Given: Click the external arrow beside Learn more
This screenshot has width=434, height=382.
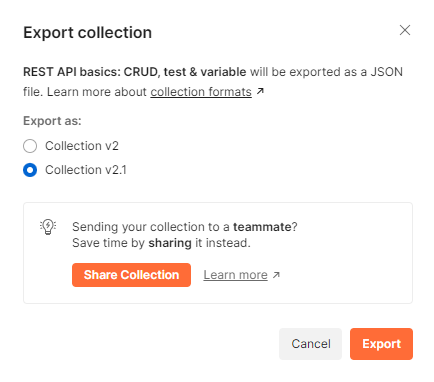Looking at the screenshot, I should [x=276, y=275].
